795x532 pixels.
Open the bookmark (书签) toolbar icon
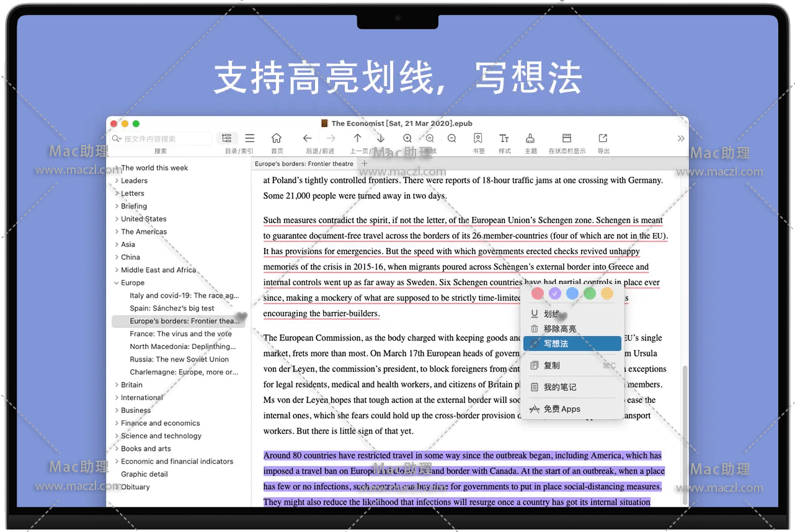[478, 138]
